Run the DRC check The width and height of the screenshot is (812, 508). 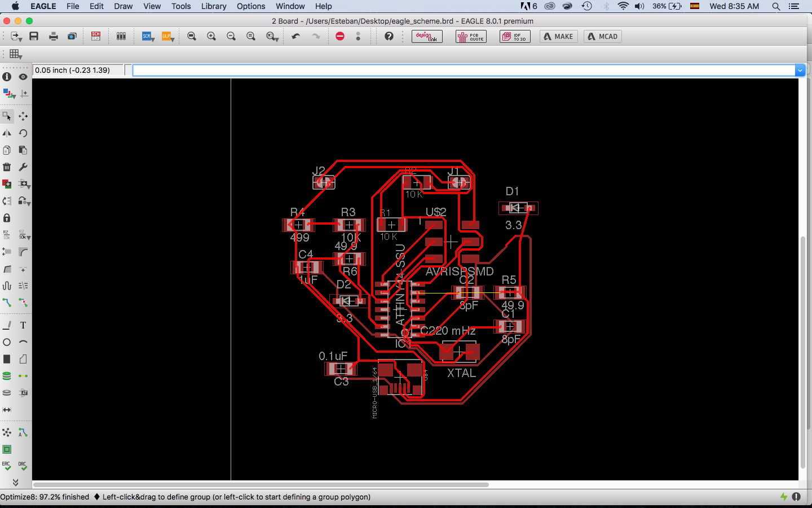coord(23,466)
